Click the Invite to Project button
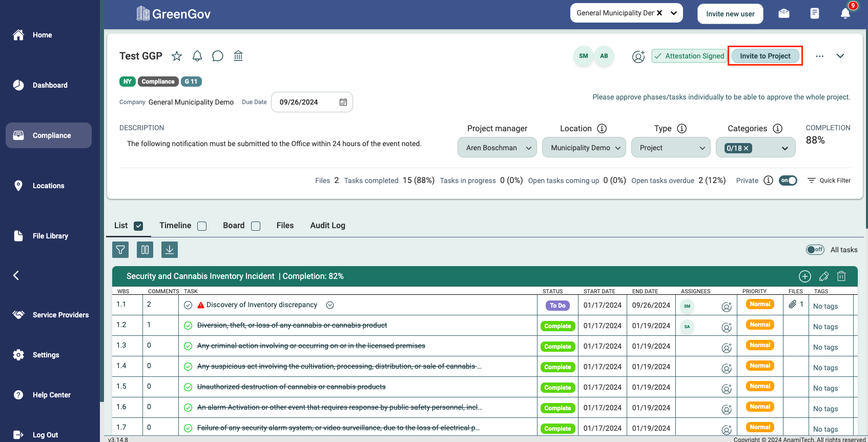868x442 pixels. coord(765,56)
